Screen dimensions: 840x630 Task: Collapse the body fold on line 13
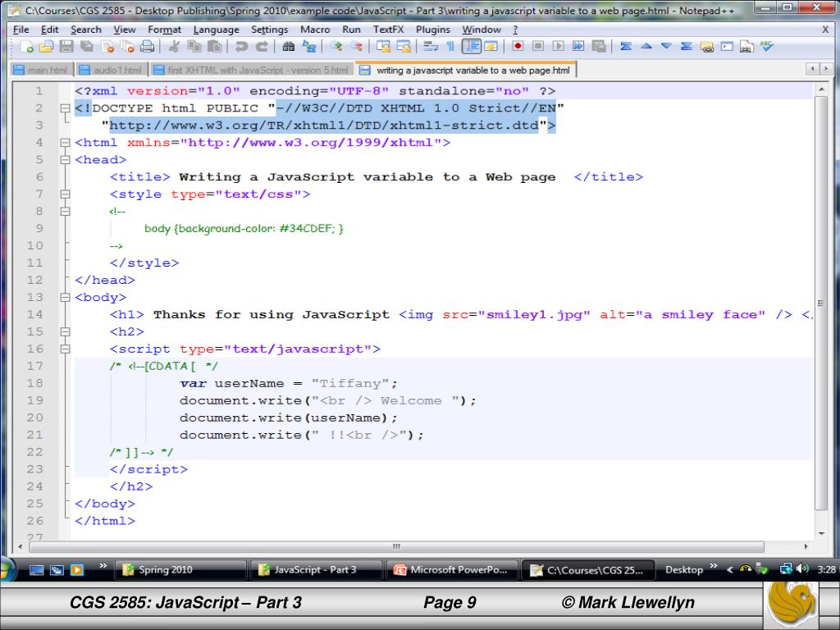(66, 297)
